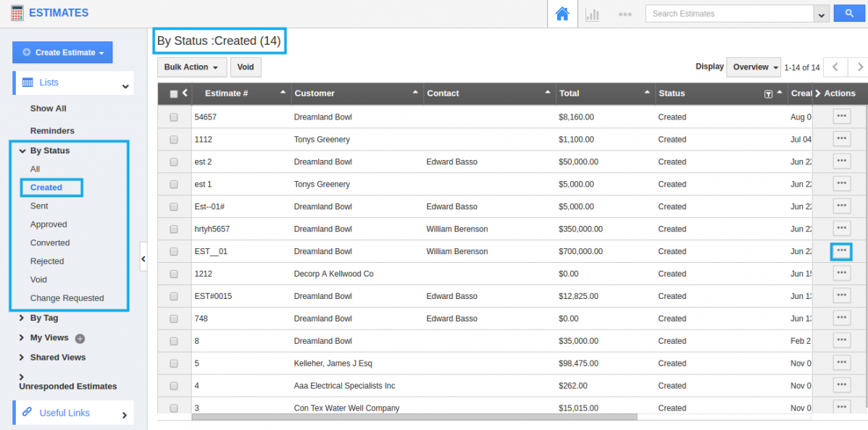Open the Home icon tab

coord(562,14)
